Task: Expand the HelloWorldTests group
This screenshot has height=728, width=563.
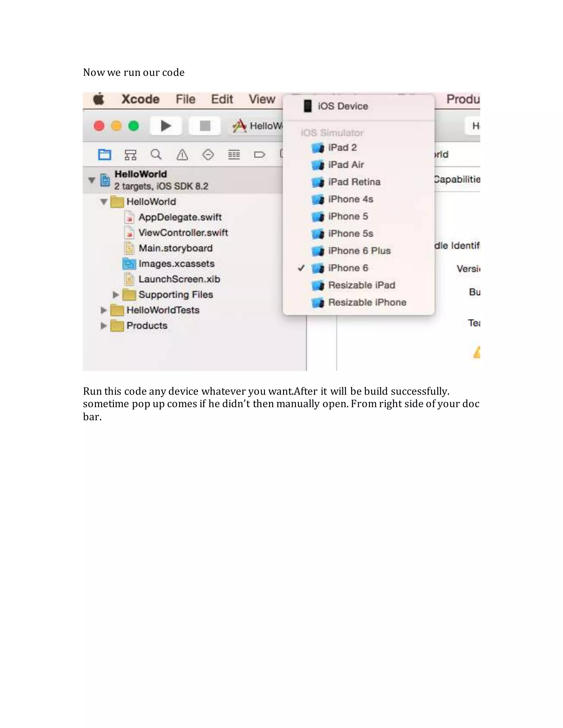Action: [103, 310]
